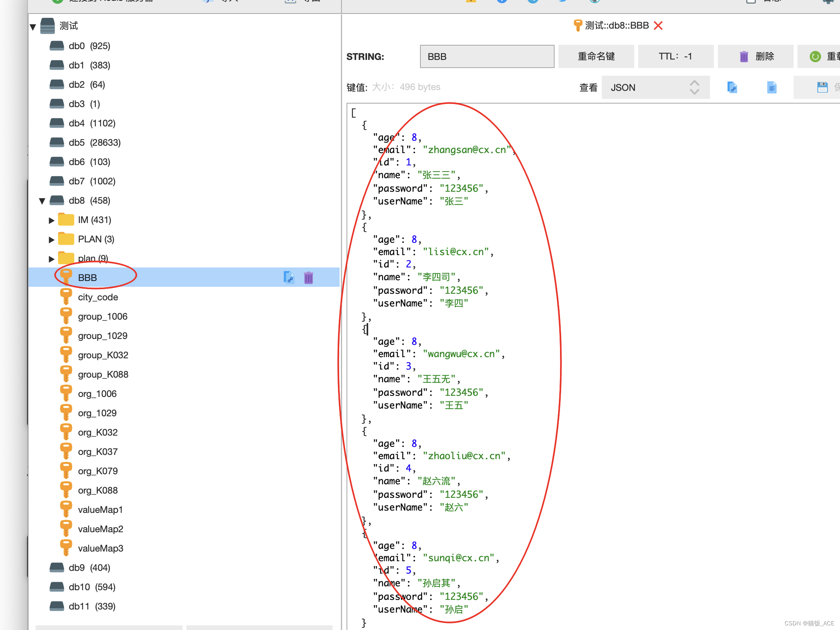Click the BBB key name field

487,56
